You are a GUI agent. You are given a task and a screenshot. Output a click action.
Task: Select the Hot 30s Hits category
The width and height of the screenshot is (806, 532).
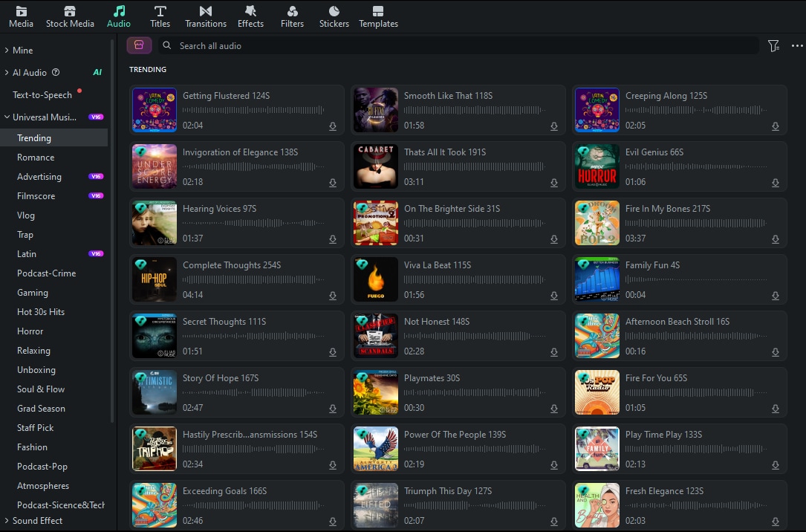pyautogui.click(x=41, y=311)
